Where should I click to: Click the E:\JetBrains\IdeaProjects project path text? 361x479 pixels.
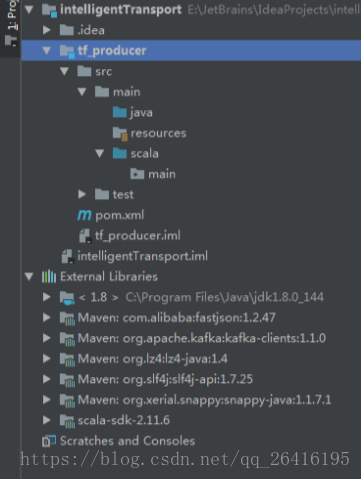click(274, 10)
